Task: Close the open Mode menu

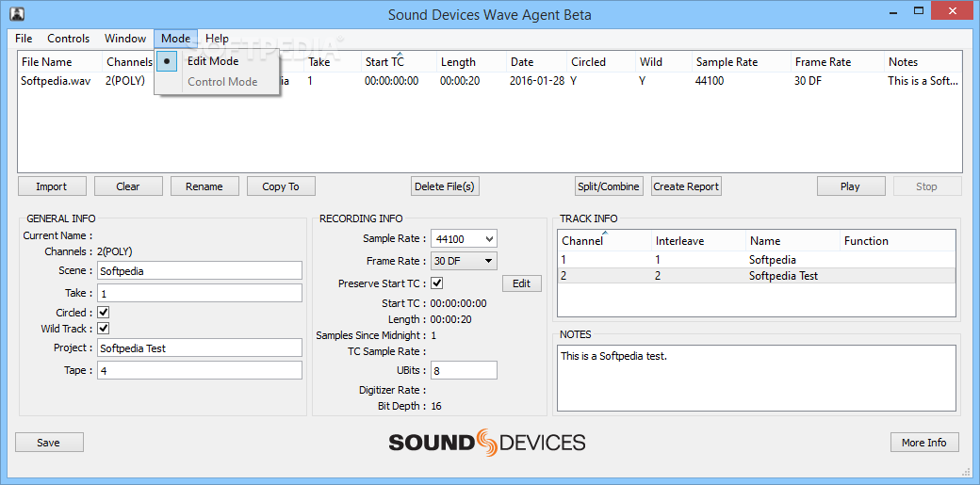Action: point(175,39)
